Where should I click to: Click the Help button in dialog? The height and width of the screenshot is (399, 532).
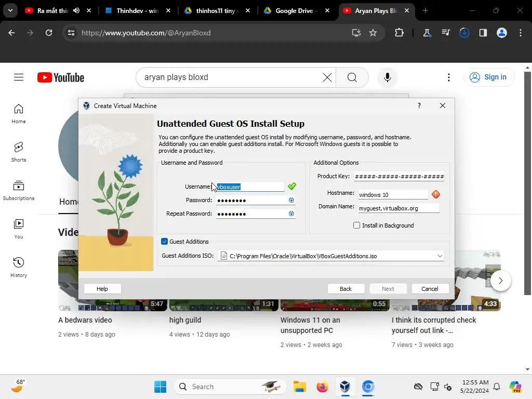tap(102, 289)
